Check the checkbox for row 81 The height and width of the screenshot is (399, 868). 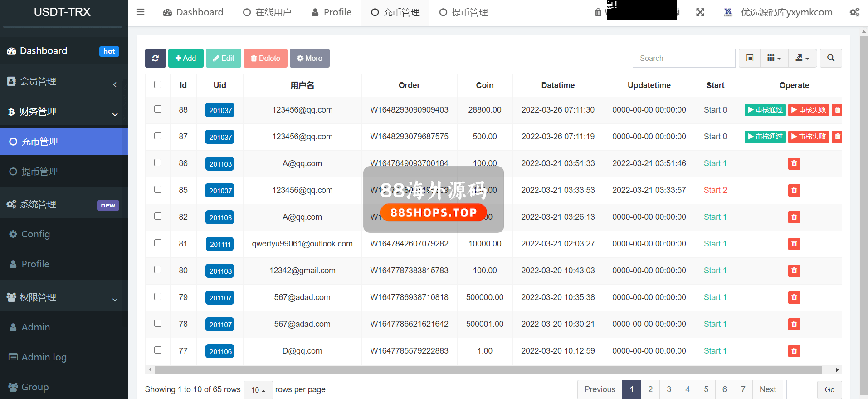pyautogui.click(x=158, y=243)
